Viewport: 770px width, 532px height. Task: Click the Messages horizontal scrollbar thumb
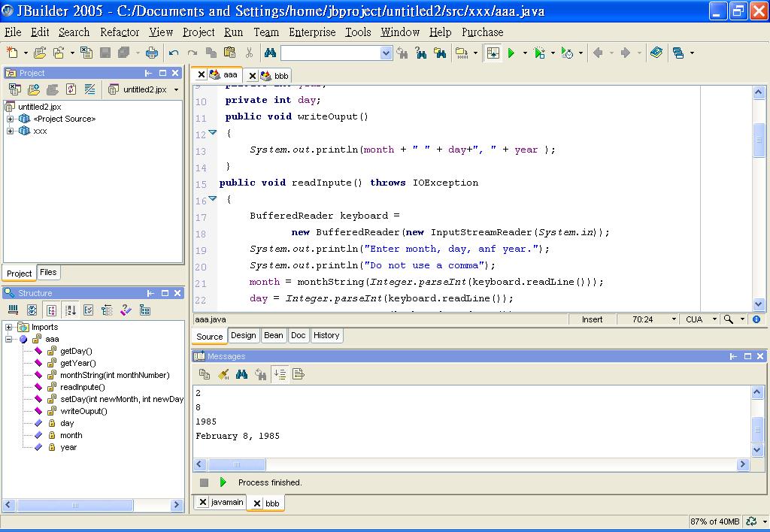[x=237, y=464]
